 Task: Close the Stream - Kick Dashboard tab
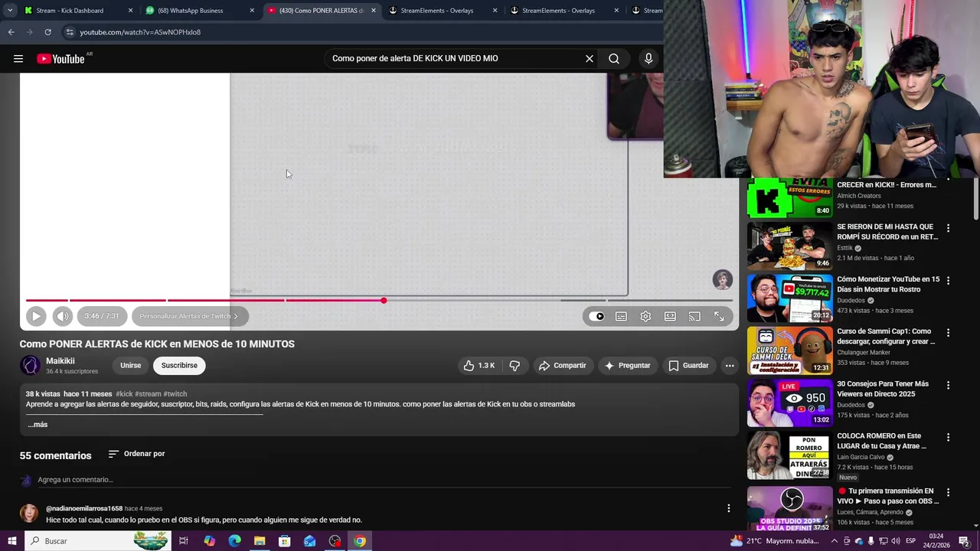130,11
